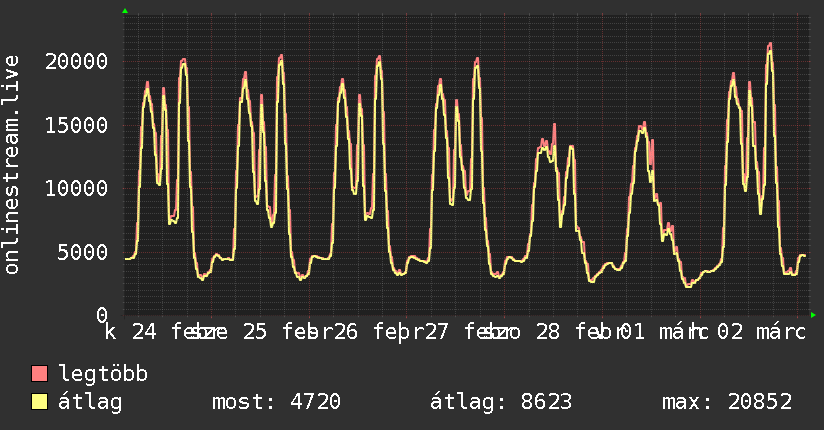Viewport: 824px width, 430px height.
Task: Click the 'átlag: 8623' average value
Action: pyautogui.click(x=501, y=402)
